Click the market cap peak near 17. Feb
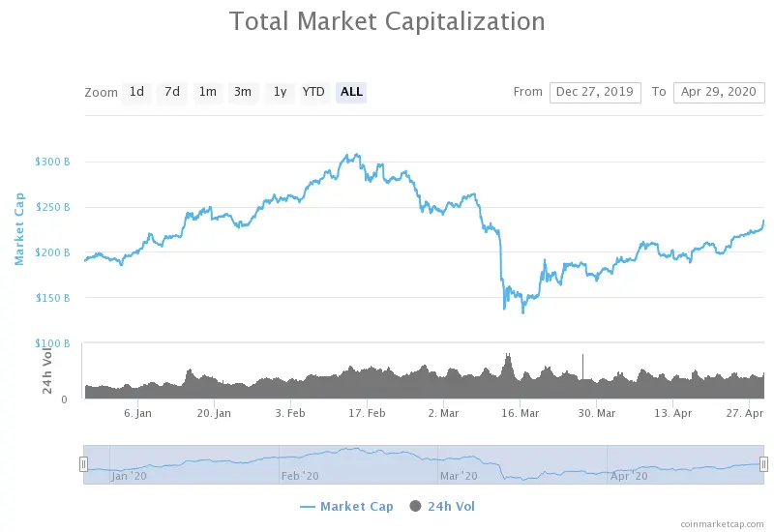This screenshot has width=774, height=532. click(356, 155)
